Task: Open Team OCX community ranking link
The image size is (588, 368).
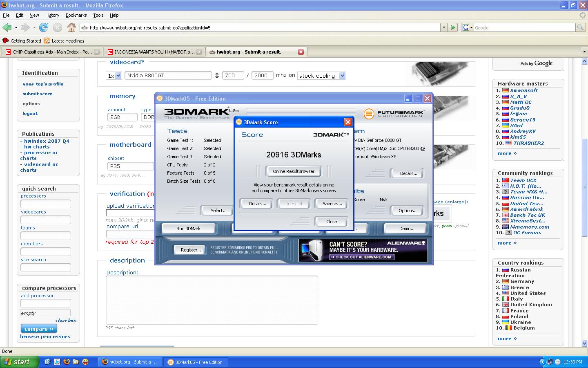Action: coord(523,180)
